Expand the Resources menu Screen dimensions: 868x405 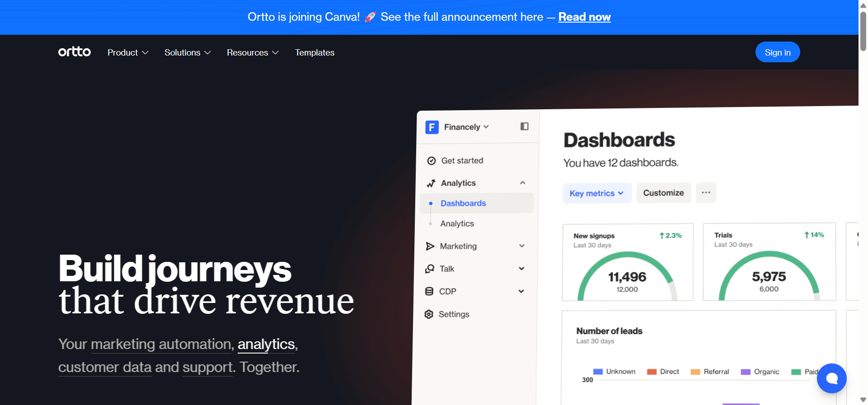coord(253,52)
